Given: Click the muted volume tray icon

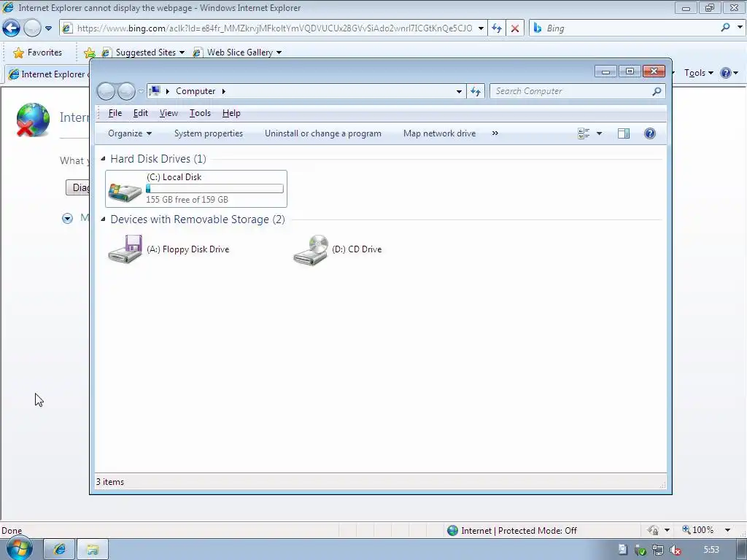Looking at the screenshot, I should coord(675,550).
